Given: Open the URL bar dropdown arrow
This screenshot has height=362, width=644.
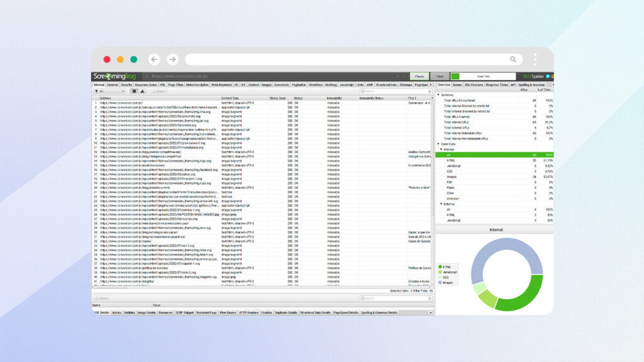Looking at the screenshot, I should coord(404,77).
